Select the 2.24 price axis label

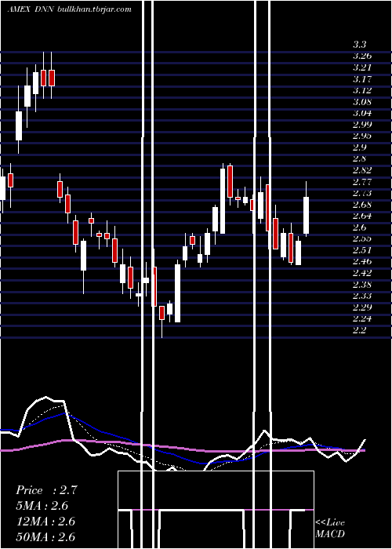tap(362, 318)
